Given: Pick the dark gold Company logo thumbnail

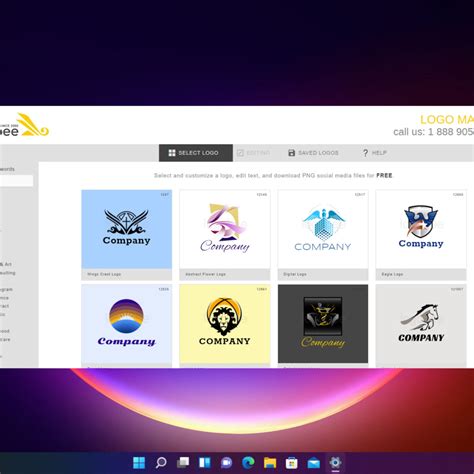Looking at the screenshot, I should click(323, 324).
